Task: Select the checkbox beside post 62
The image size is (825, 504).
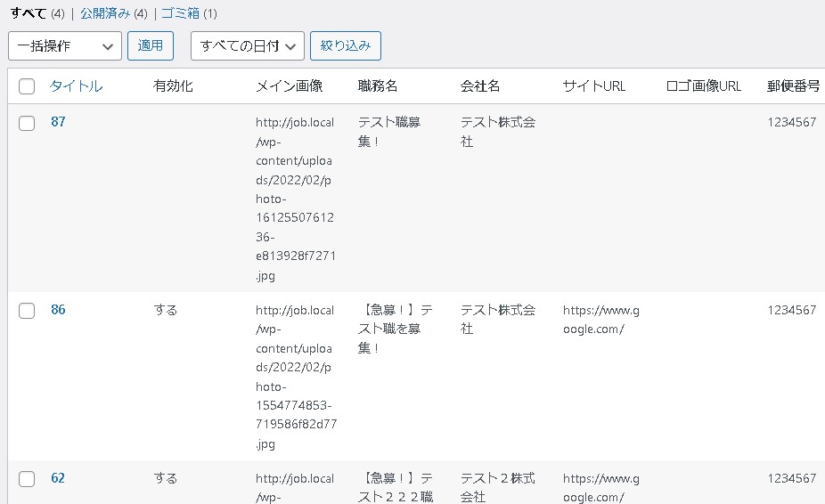Action: tap(27, 479)
